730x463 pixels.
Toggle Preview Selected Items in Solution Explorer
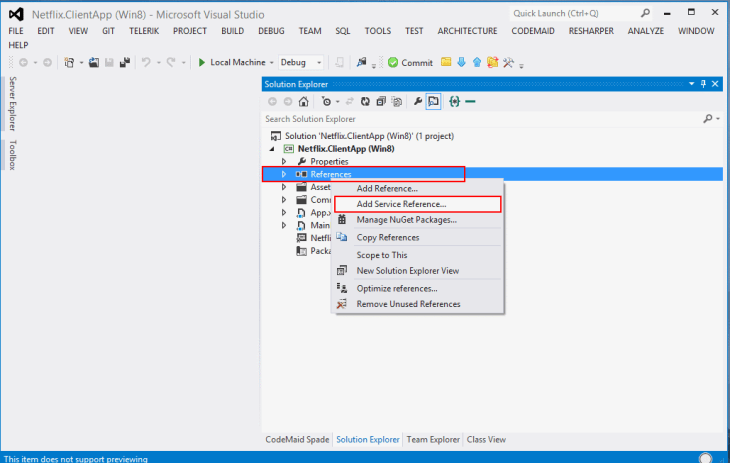click(x=433, y=102)
